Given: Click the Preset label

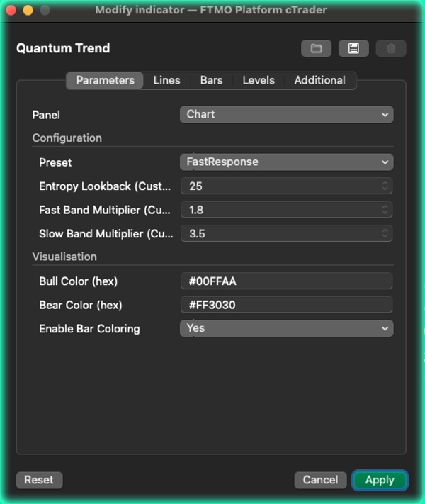Looking at the screenshot, I should 55,162.
